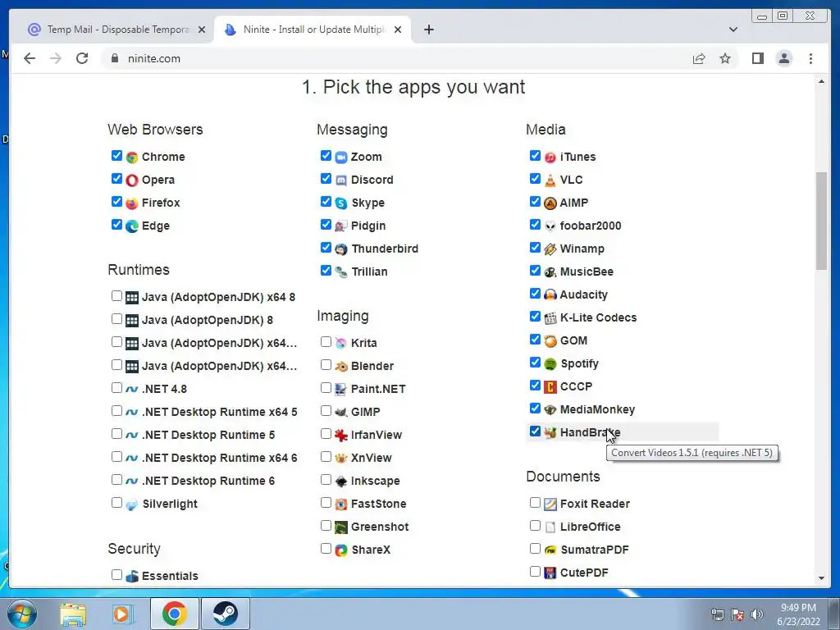Check the GIMP checkbox
Image resolution: width=840 pixels, height=630 pixels.
[x=326, y=410]
